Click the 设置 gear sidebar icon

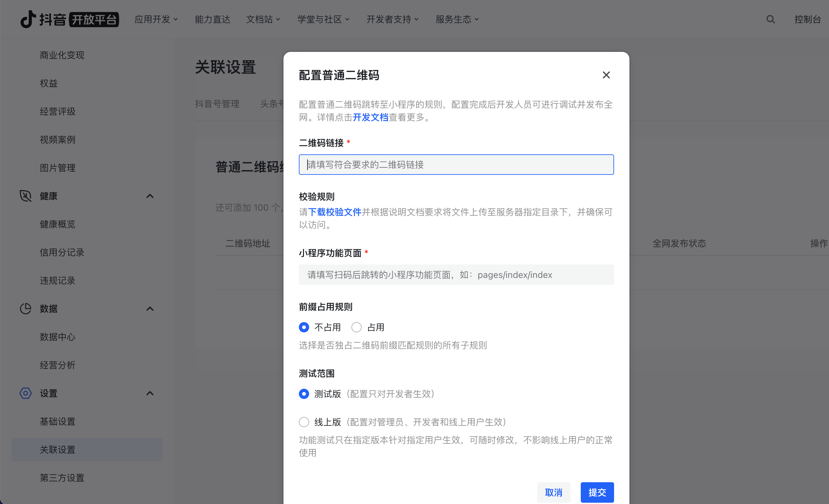coord(25,393)
